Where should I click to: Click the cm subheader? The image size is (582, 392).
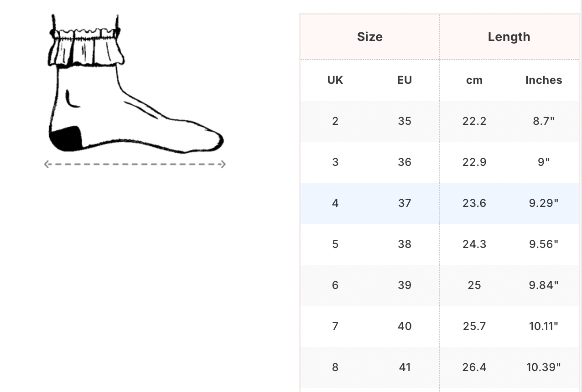(474, 80)
